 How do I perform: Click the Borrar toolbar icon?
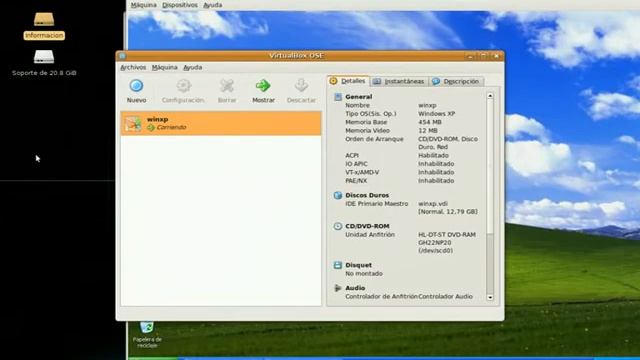tap(227, 86)
